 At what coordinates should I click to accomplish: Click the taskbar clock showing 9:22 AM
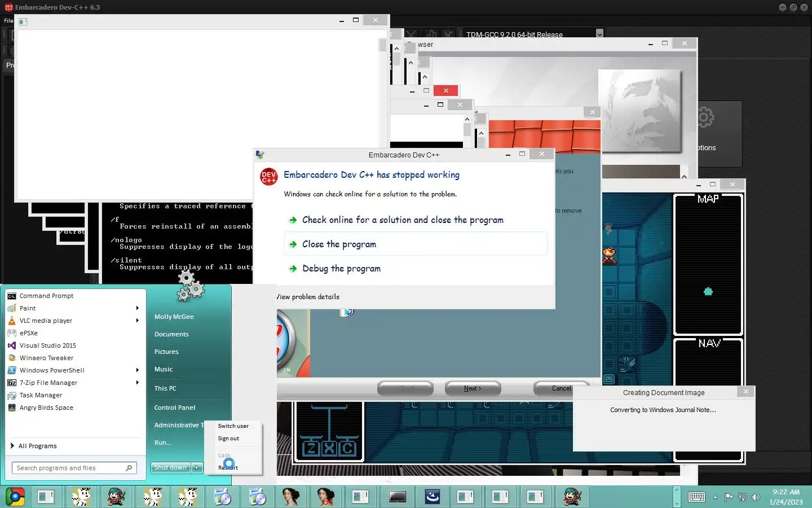(786, 497)
